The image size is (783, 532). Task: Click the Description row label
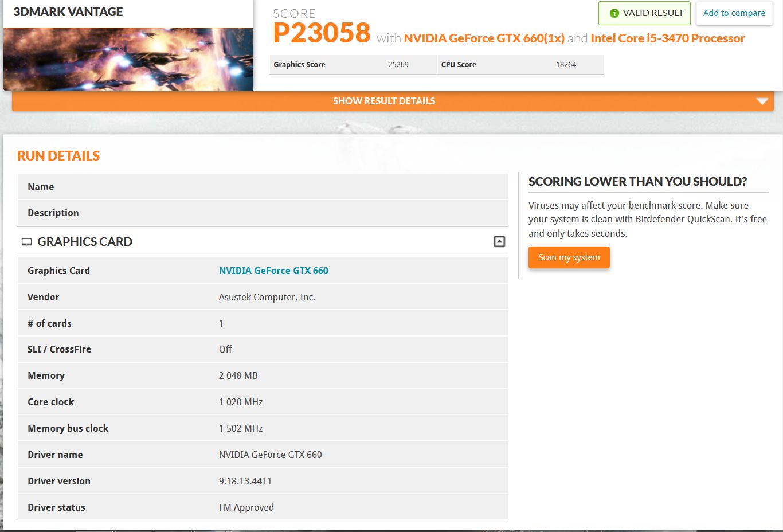point(53,213)
